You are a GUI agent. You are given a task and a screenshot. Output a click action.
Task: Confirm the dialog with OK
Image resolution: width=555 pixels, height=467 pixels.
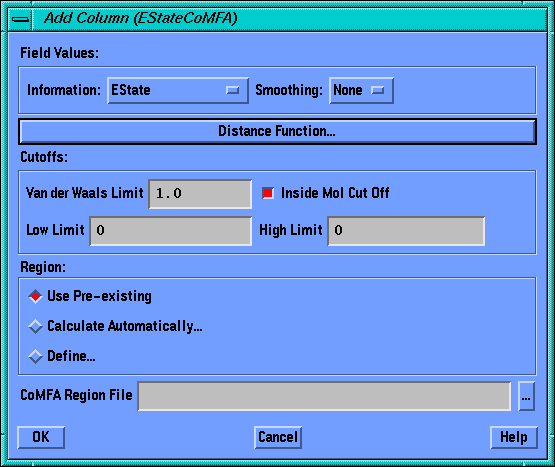41,437
